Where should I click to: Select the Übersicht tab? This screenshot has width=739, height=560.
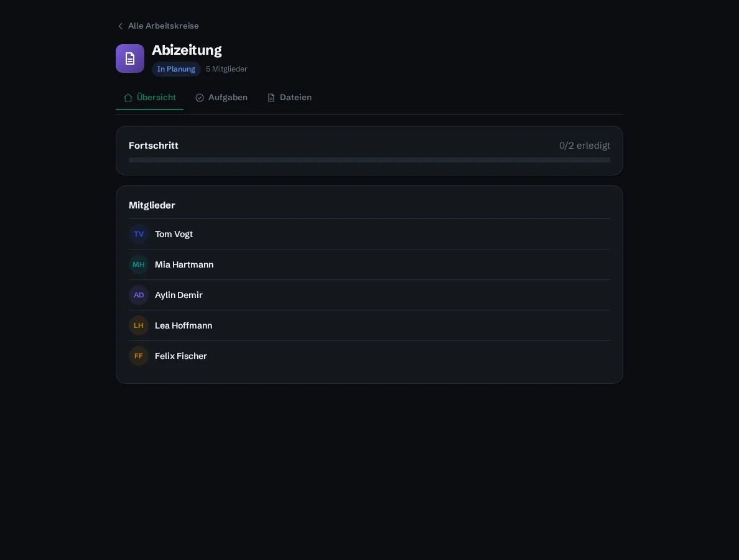149,98
